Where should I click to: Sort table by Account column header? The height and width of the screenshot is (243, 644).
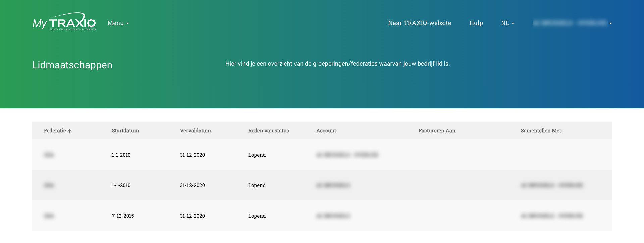(x=326, y=131)
